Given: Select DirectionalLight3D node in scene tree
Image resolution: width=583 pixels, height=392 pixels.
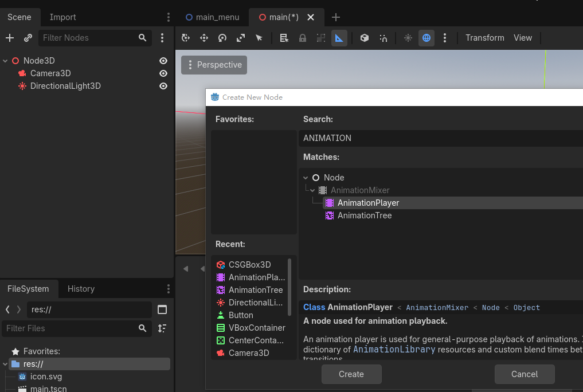Looking at the screenshot, I should coord(65,86).
